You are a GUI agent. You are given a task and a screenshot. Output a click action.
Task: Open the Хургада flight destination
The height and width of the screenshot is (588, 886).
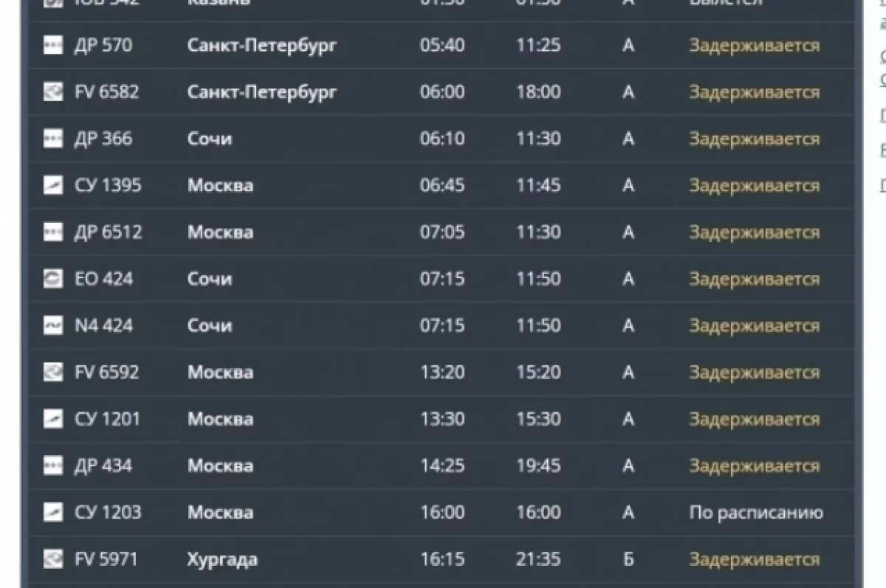222,559
